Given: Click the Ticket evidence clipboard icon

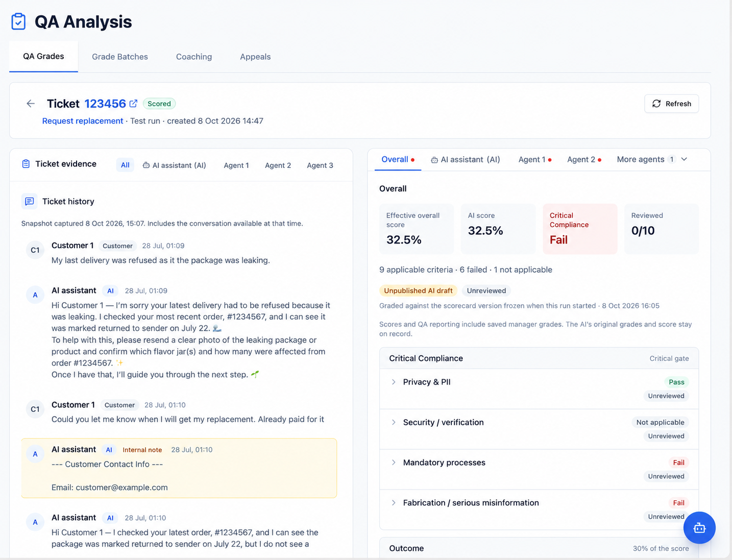Looking at the screenshot, I should click(x=26, y=164).
